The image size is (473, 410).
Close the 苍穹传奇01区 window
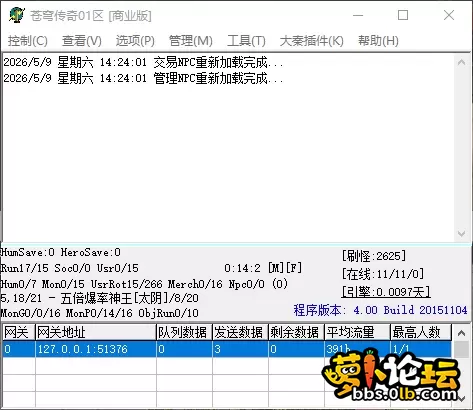click(x=449, y=15)
